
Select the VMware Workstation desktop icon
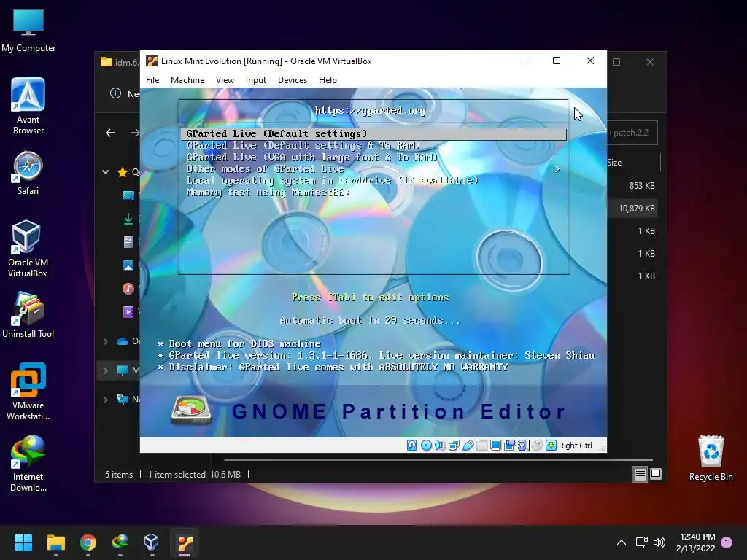28,392
